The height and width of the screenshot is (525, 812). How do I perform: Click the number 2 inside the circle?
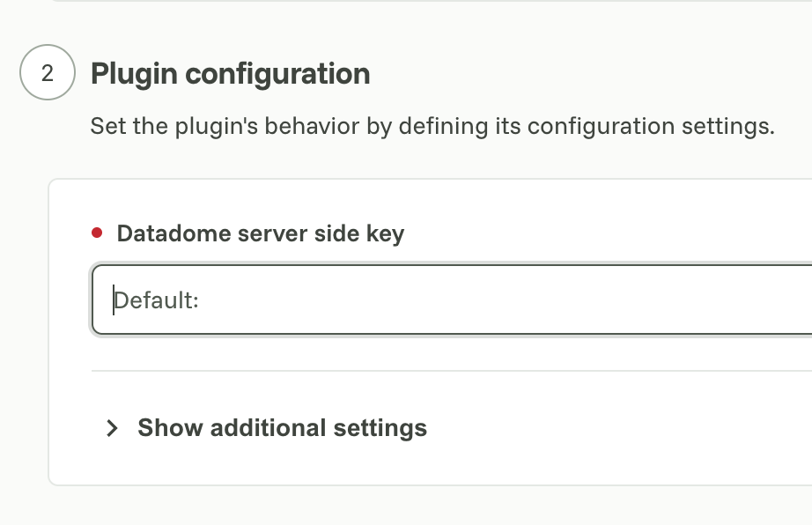coord(48,73)
